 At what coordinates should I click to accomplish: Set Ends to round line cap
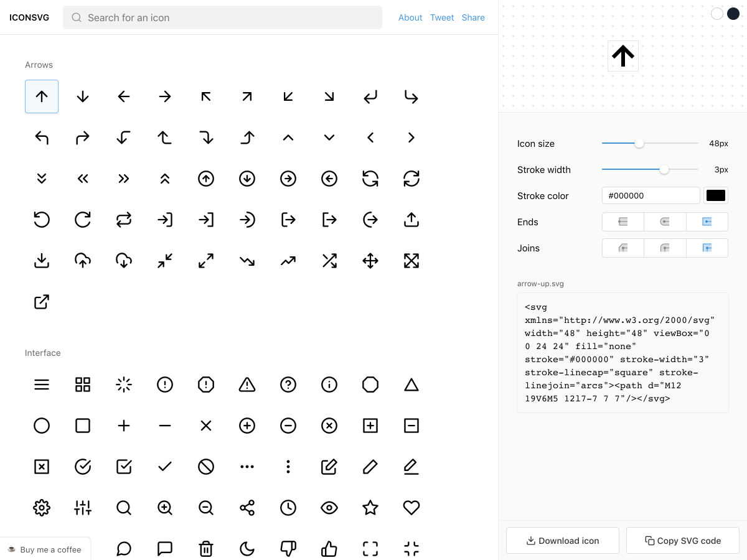(665, 222)
